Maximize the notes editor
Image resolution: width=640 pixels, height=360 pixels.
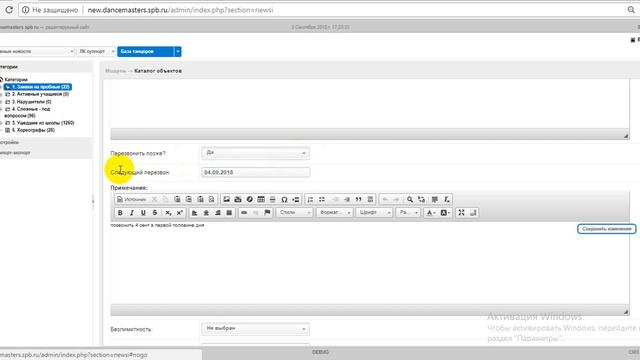[461, 213]
